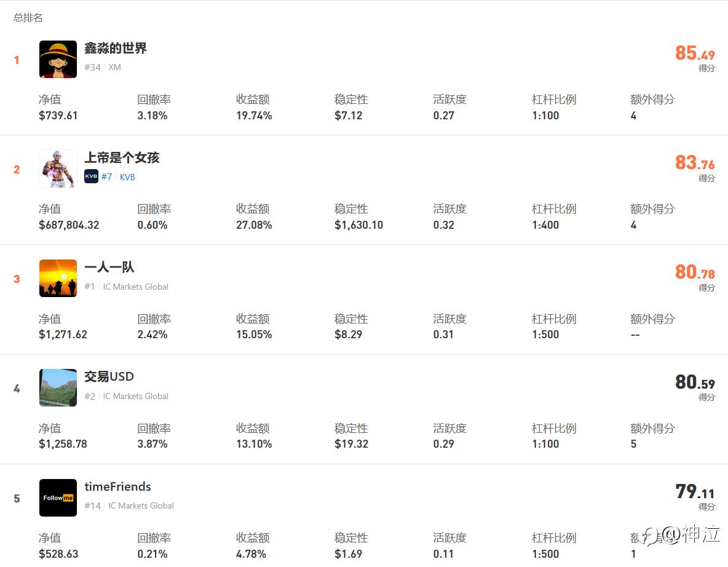
Task: Click rank number 3
Action: tap(17, 279)
